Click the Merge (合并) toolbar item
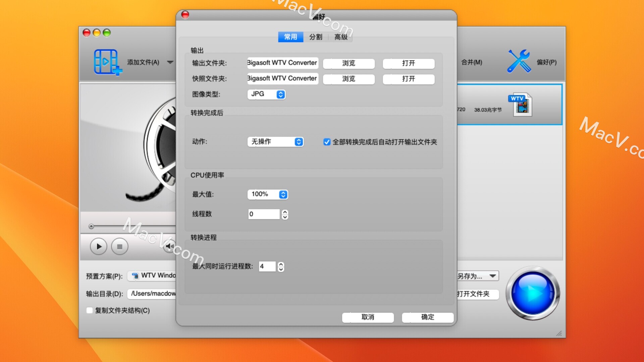644x362 pixels. [x=472, y=62]
